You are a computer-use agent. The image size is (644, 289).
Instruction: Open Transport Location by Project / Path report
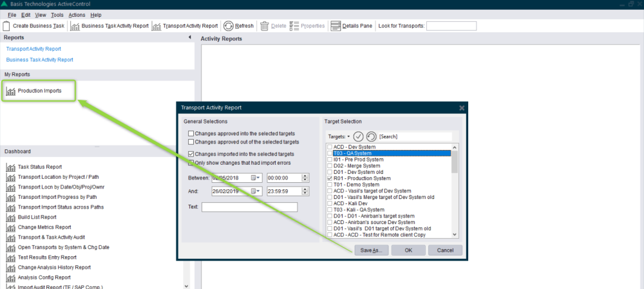(x=59, y=177)
